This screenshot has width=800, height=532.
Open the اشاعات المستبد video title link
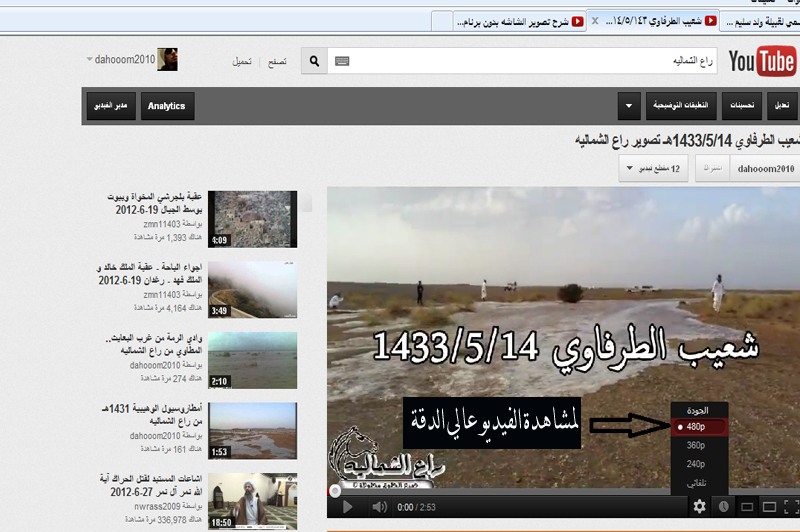151,485
